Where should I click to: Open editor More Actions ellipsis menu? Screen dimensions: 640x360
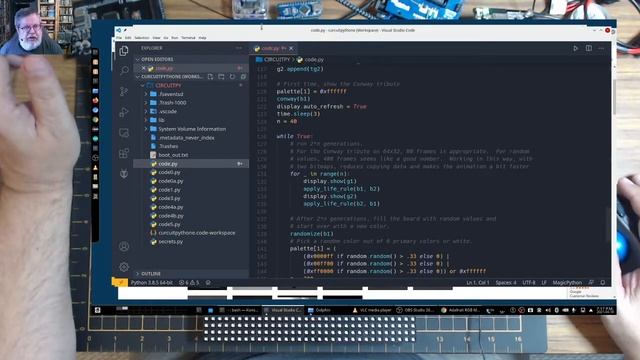click(x=601, y=48)
